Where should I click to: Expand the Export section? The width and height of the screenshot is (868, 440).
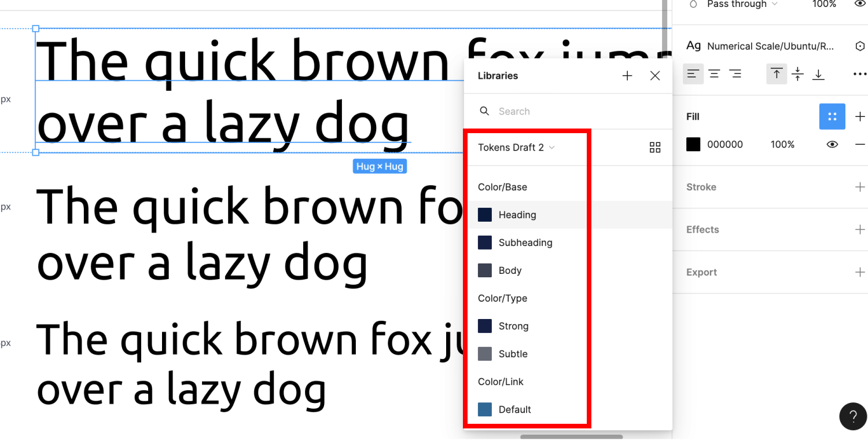(860, 272)
